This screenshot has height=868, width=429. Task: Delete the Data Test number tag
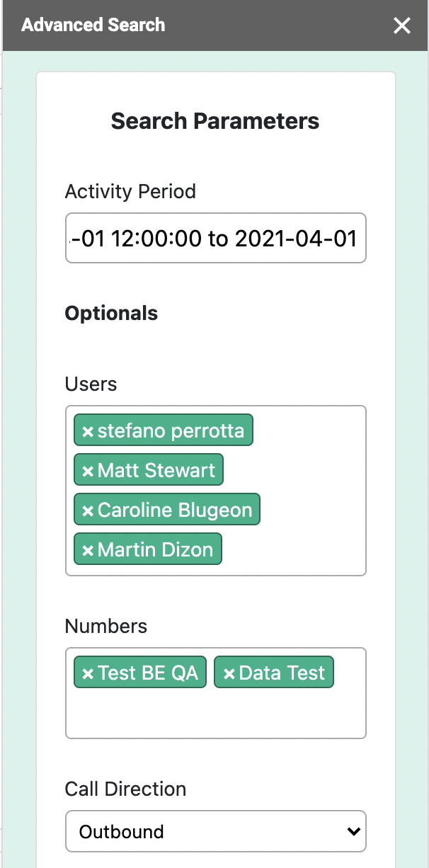(229, 673)
